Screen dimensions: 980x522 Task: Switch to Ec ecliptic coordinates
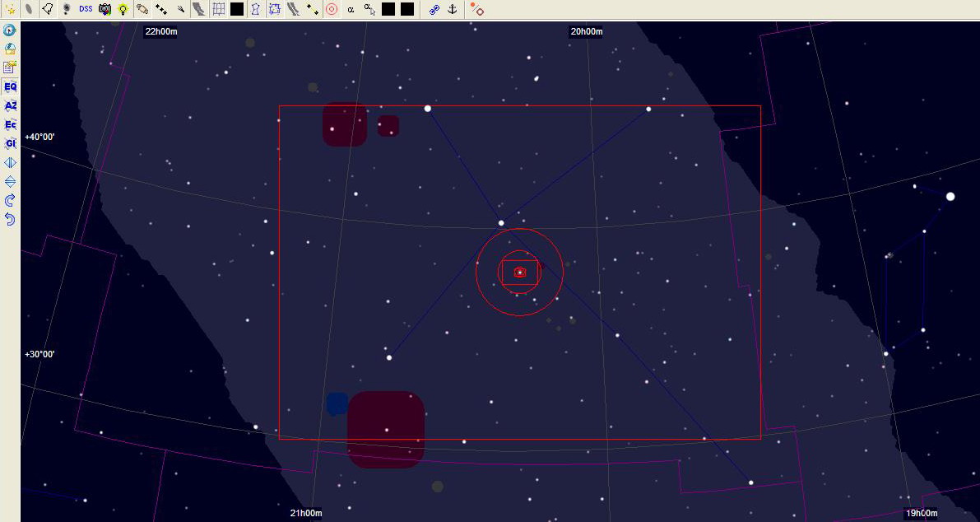[x=10, y=124]
